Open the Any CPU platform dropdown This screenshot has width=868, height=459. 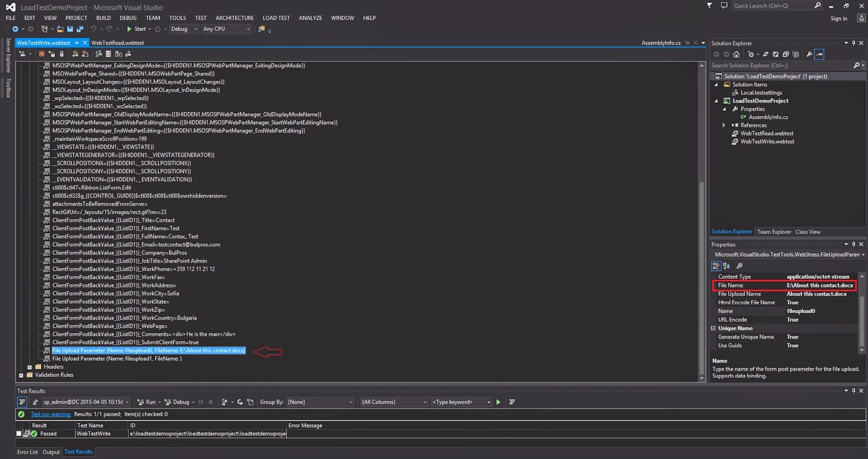pos(227,29)
